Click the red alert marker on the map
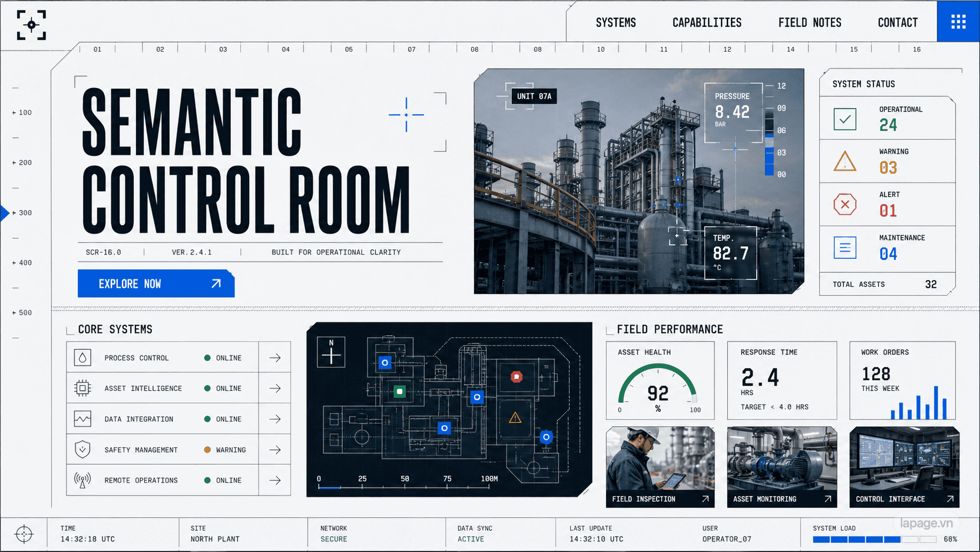Screen dimensions: 980x552 click(x=516, y=377)
